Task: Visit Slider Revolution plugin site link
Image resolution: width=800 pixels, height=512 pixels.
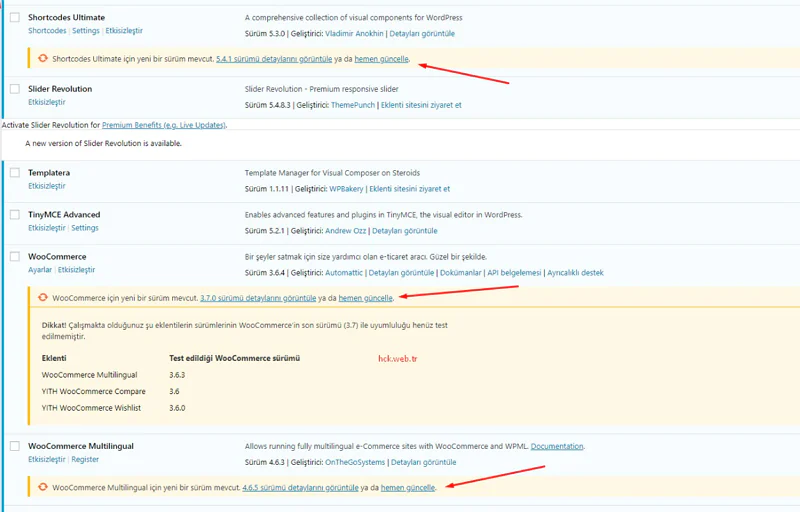Action: point(421,105)
